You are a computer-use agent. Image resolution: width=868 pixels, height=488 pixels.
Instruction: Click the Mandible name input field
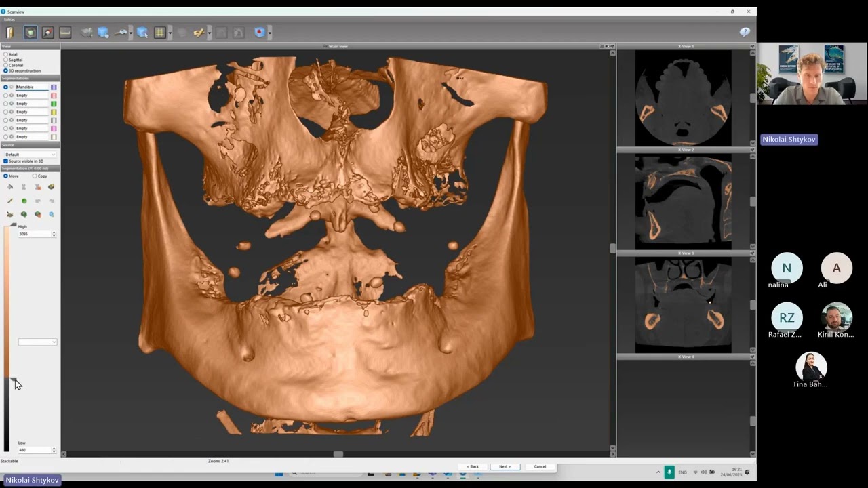tap(32, 87)
